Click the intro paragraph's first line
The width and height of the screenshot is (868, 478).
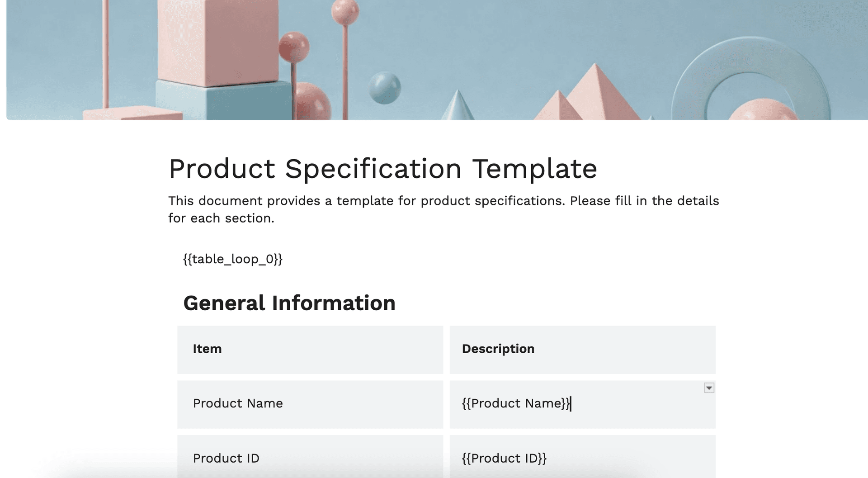tap(443, 201)
